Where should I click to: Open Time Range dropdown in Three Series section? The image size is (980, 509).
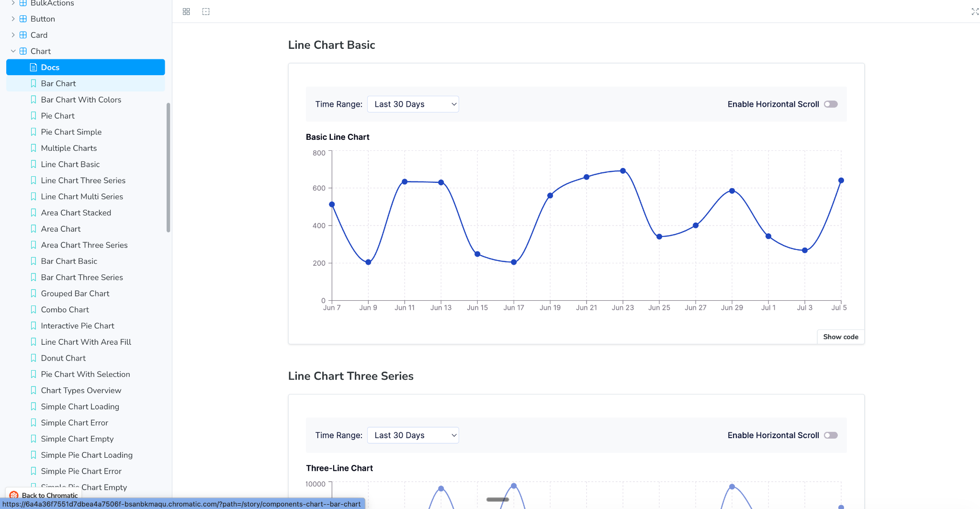[413, 435]
